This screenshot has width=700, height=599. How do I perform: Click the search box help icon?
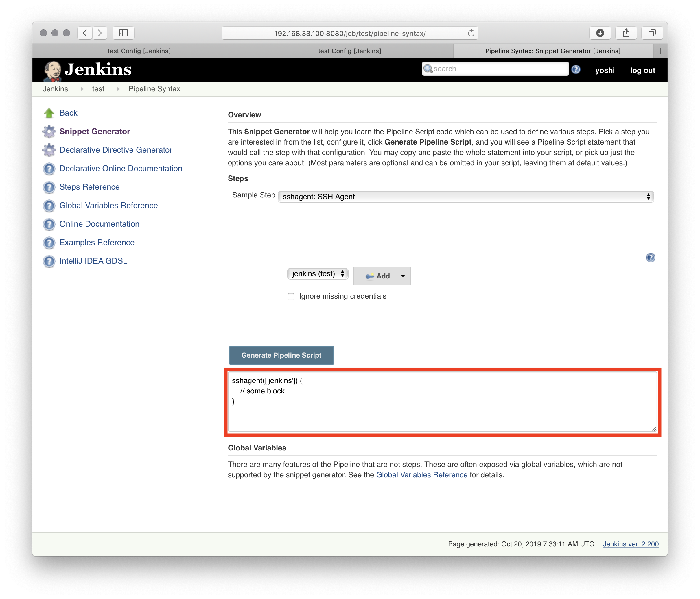(576, 70)
